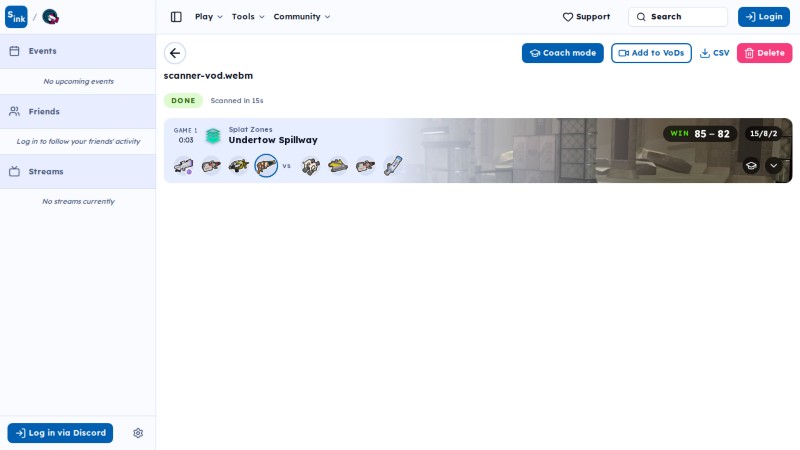The image size is (800, 450).
Task: Click the Streams TV icon
Action: 14,171
